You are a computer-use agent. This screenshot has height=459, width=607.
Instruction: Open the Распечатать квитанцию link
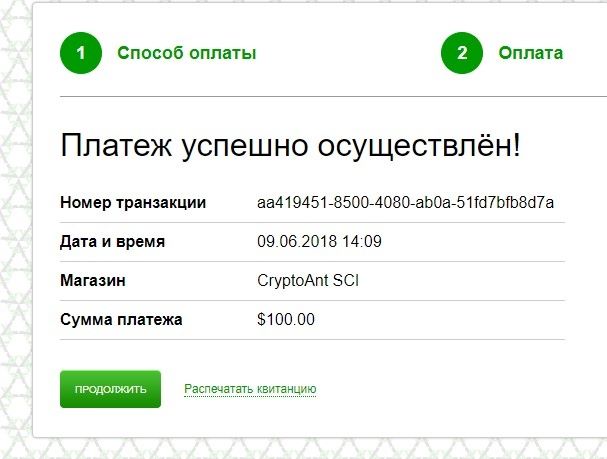click(250, 389)
